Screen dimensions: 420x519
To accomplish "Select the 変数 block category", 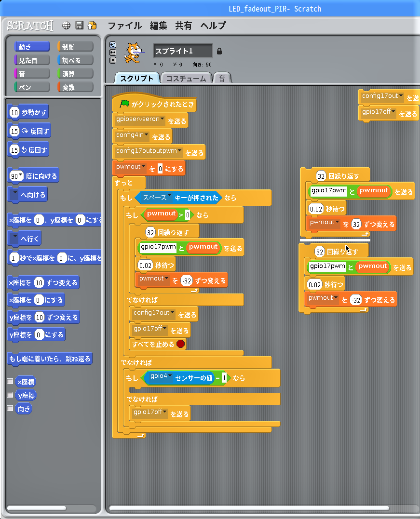I will pos(75,87).
